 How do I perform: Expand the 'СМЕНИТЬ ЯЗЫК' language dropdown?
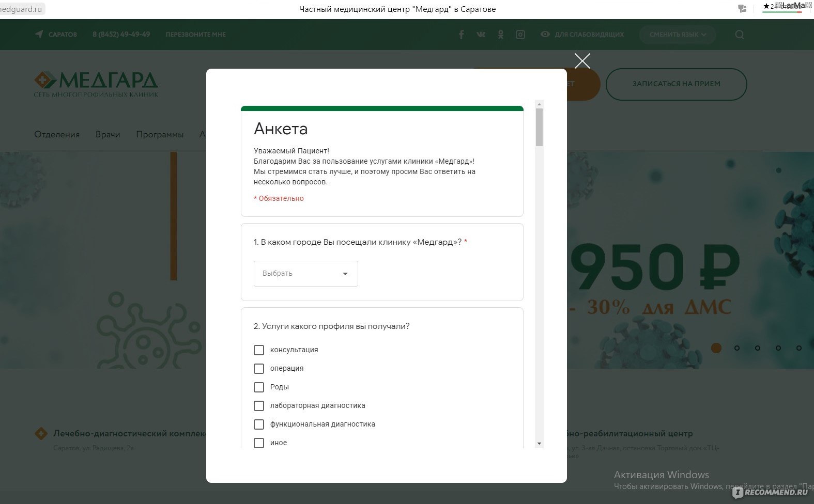[678, 35]
